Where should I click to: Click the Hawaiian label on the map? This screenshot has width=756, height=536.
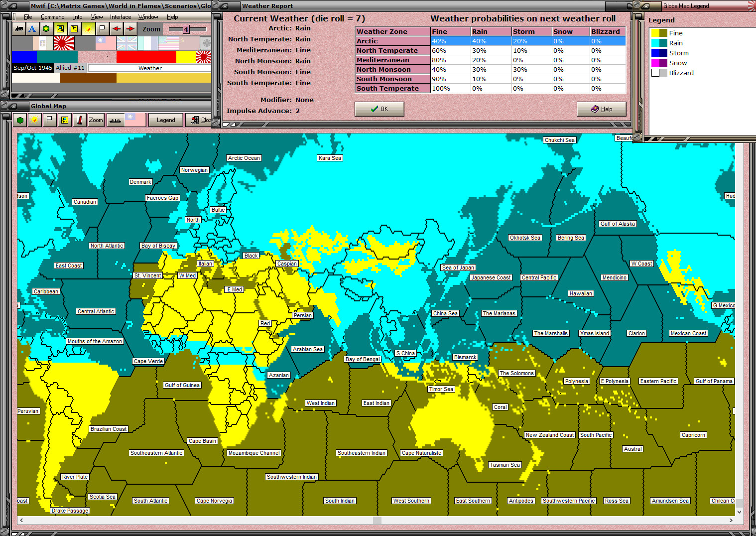pos(581,294)
